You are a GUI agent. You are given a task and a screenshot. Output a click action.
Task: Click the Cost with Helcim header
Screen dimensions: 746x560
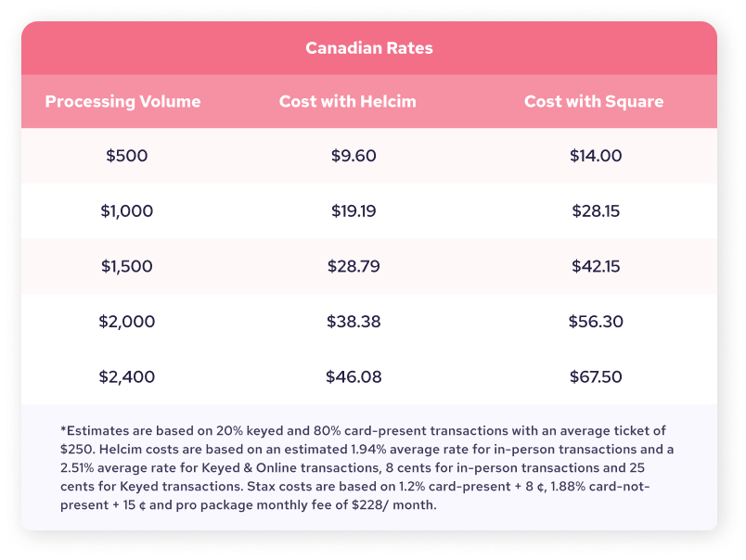pos(347,101)
